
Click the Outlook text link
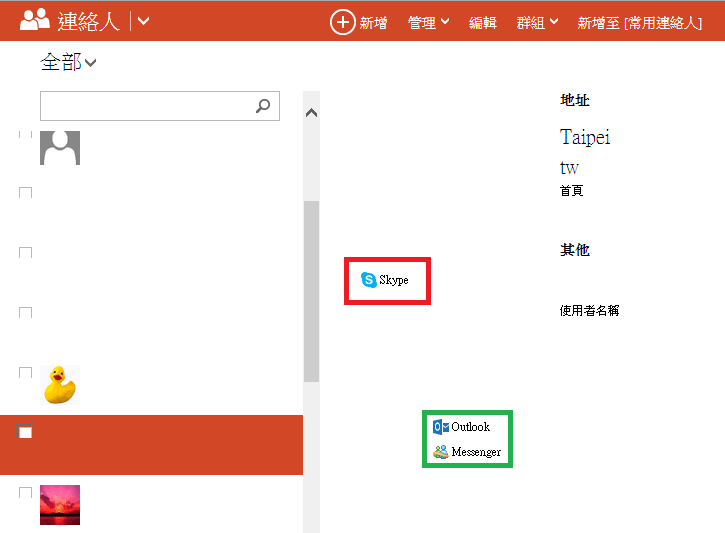click(x=471, y=427)
